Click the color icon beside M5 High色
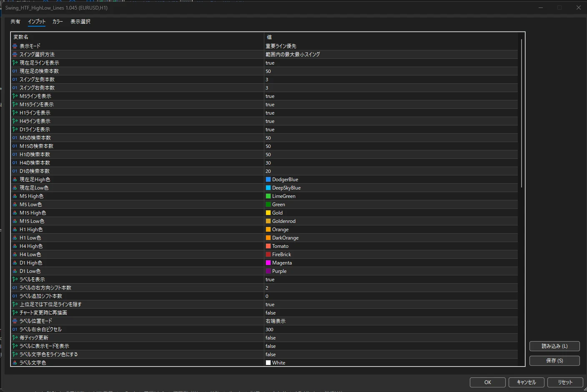 point(15,196)
